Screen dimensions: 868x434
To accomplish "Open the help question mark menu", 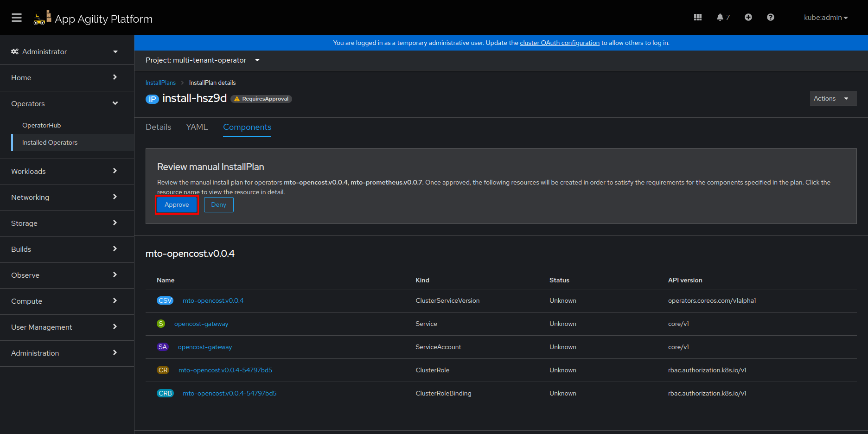I will tap(770, 18).
